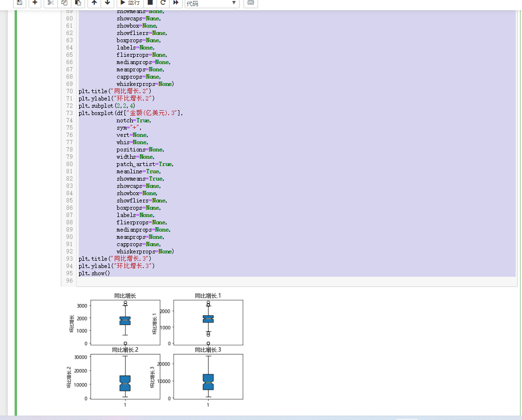Move the selected cell down
Image resolution: width=522 pixels, height=420 pixels.
(107, 2)
